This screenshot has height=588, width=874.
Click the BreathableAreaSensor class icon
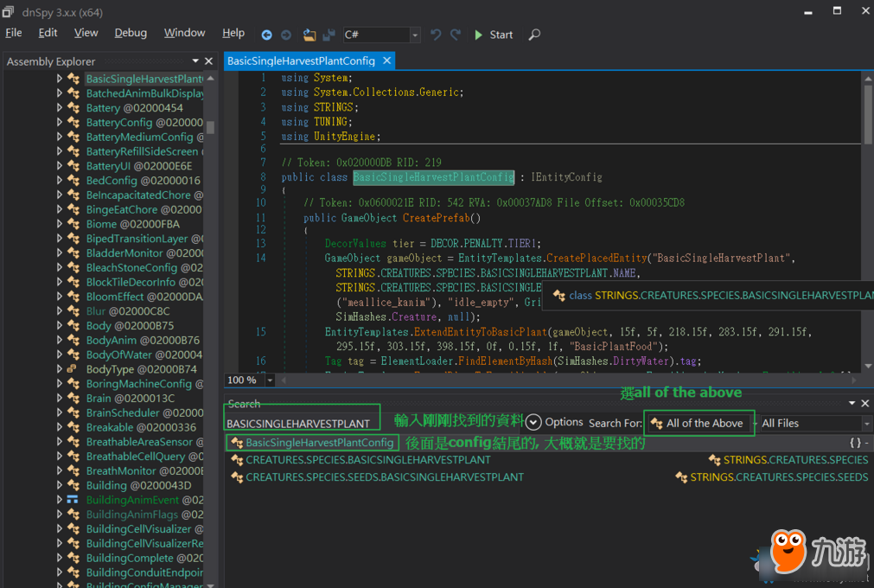click(x=73, y=441)
